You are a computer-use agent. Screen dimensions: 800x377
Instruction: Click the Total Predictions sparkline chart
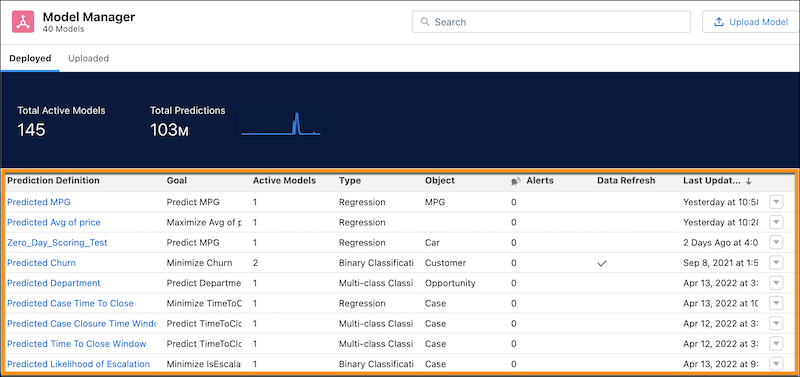click(281, 123)
